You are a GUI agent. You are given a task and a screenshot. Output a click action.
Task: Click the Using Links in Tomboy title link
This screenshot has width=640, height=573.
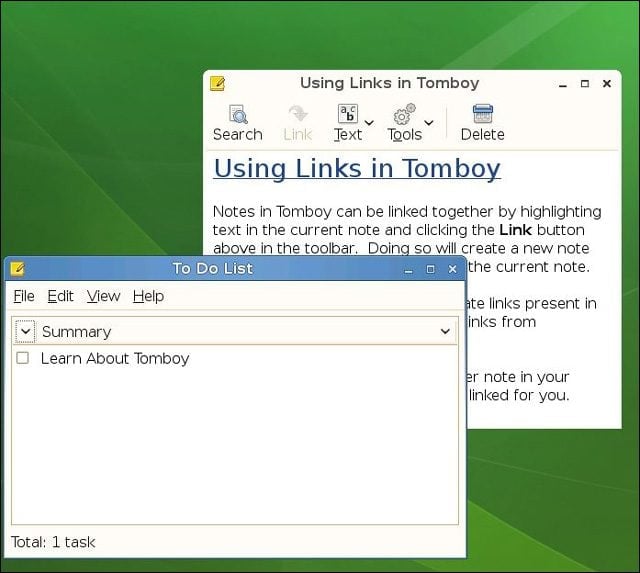click(357, 168)
